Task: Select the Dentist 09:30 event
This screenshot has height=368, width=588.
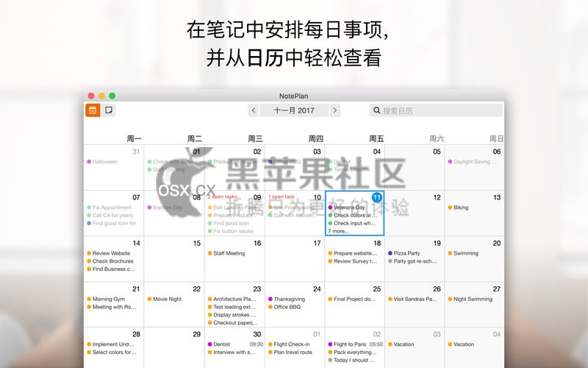Action: tap(235, 344)
